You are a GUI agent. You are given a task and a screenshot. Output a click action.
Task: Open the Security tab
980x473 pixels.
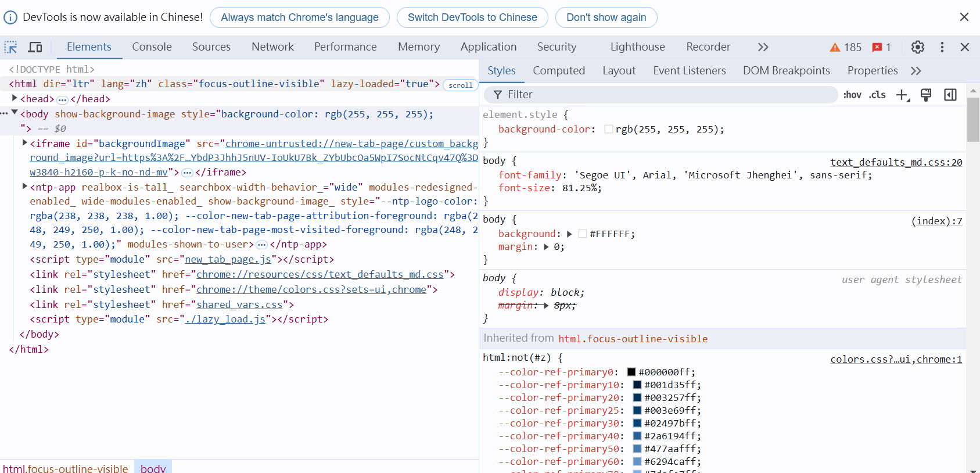[557, 47]
